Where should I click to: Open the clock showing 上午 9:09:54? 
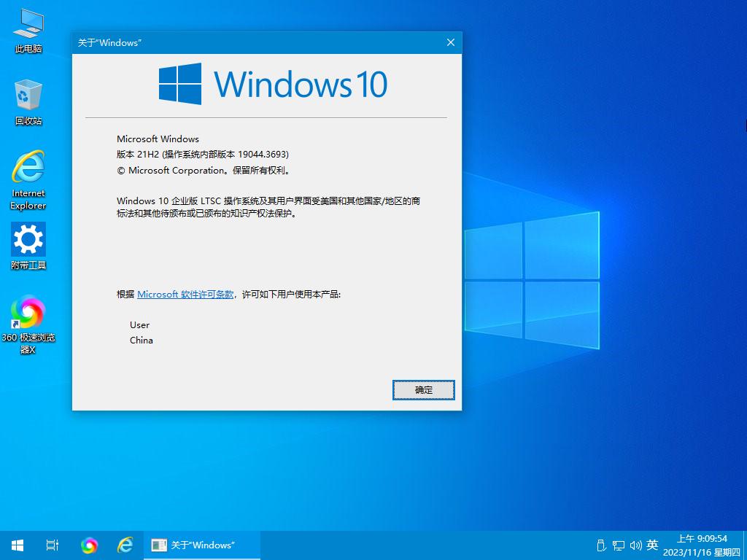click(703, 545)
